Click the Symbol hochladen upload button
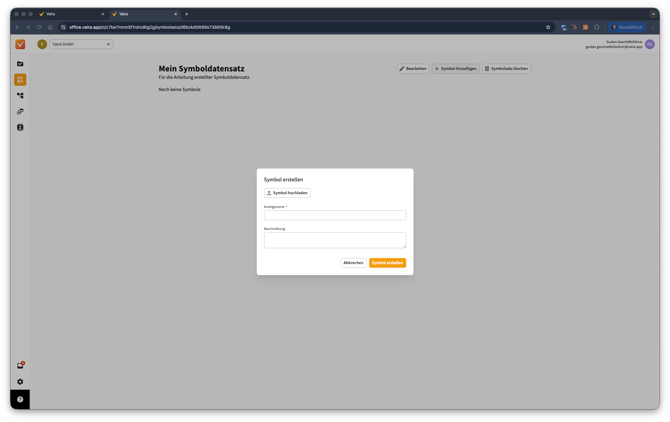 pyautogui.click(x=287, y=193)
